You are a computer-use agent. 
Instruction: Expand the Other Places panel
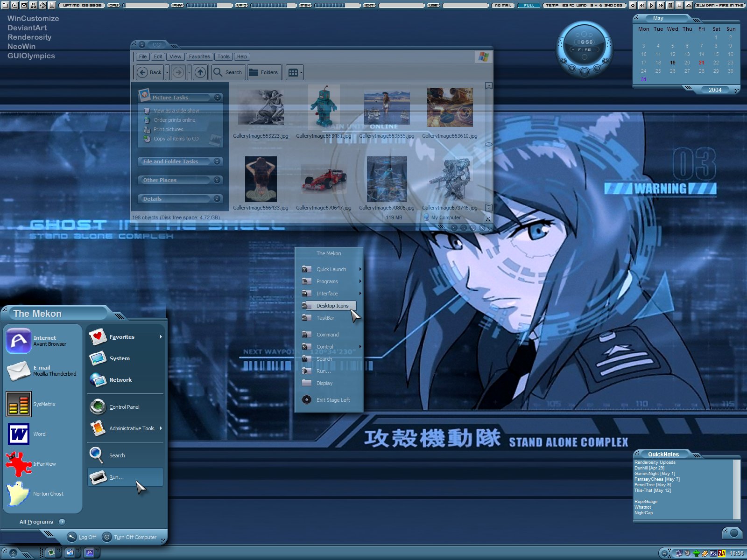[217, 180]
